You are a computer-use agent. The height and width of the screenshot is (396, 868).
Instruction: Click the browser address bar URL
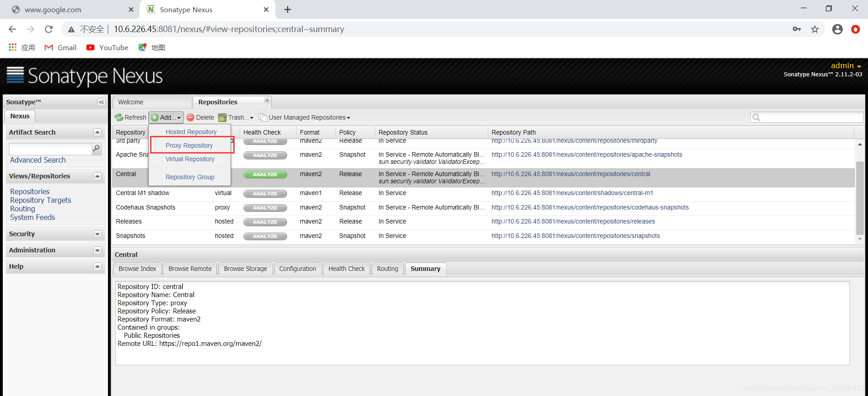229,29
